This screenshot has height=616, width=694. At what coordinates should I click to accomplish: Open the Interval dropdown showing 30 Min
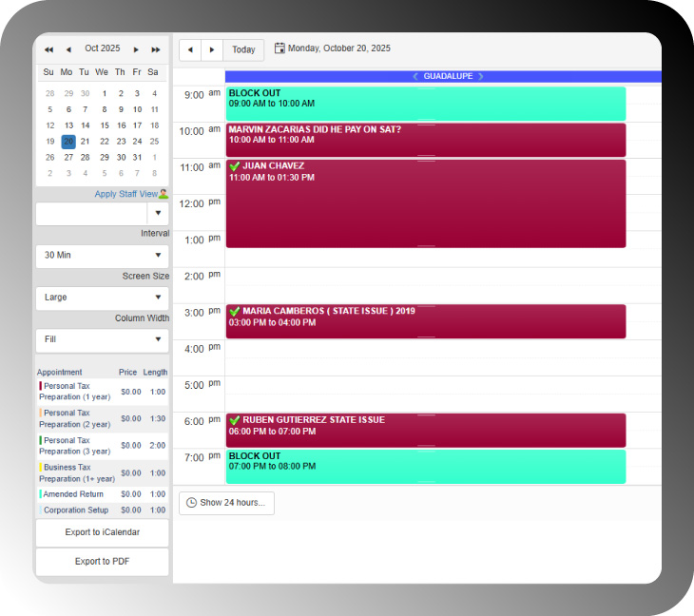click(x=102, y=256)
